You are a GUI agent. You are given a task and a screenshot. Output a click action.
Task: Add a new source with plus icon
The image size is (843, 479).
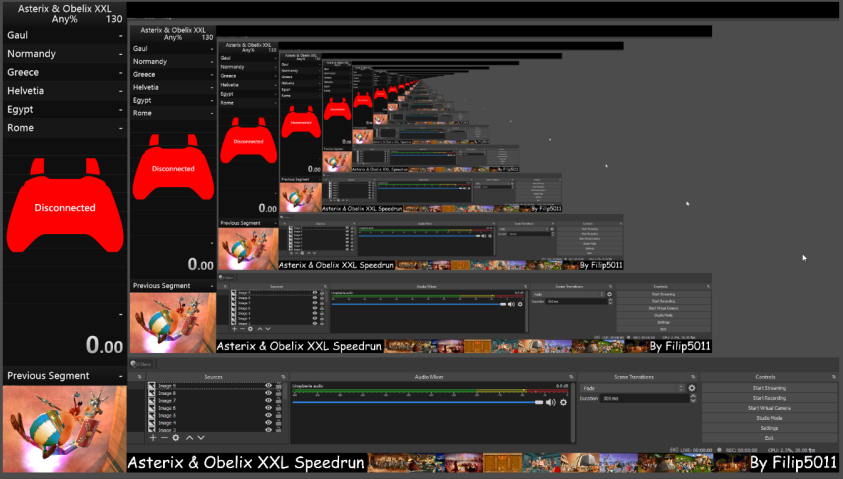(153, 438)
